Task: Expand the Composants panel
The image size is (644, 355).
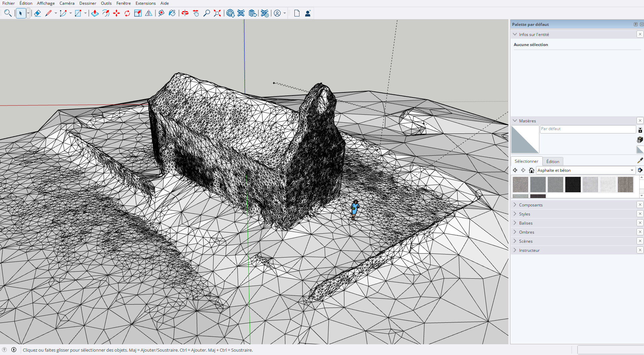Action: coord(531,205)
